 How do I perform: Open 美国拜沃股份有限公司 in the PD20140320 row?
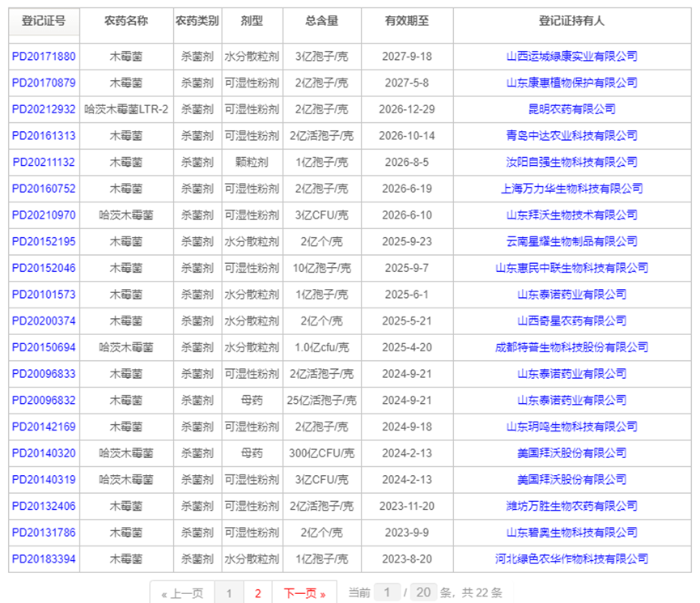572,453
